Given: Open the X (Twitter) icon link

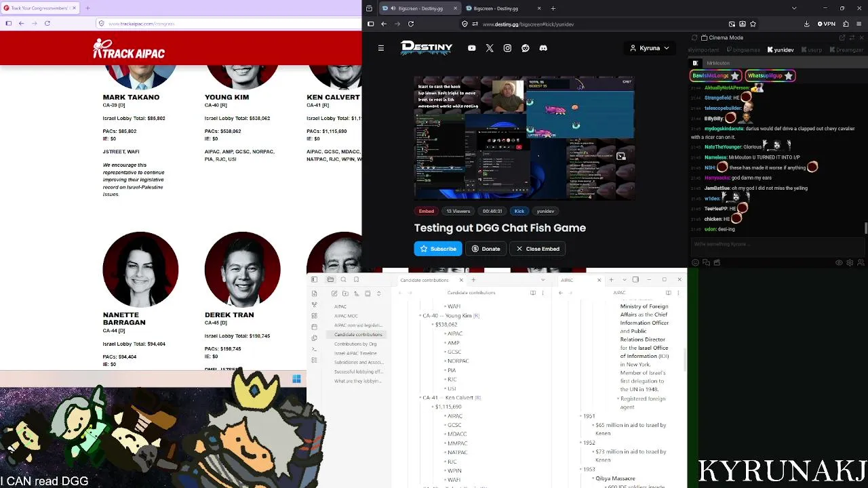Looking at the screenshot, I should [x=490, y=48].
